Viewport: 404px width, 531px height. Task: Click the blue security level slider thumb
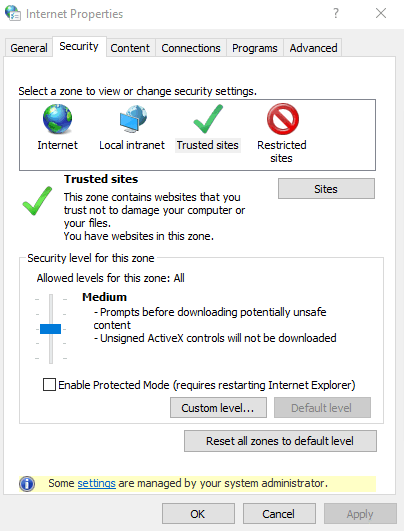click(50, 329)
